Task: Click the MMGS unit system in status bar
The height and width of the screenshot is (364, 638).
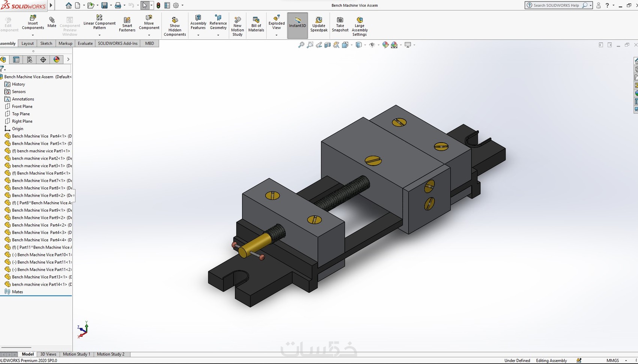Action: [x=612, y=361]
